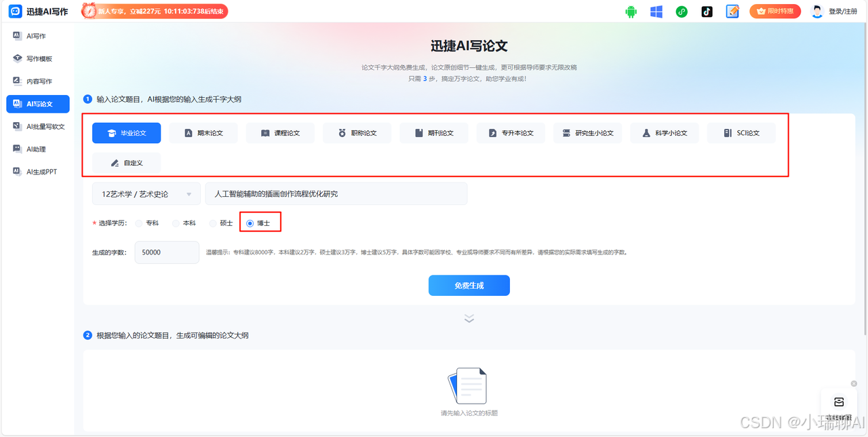Image resolution: width=868 pixels, height=437 pixels.
Task: Open the floating customer service widget
Action: point(839,407)
